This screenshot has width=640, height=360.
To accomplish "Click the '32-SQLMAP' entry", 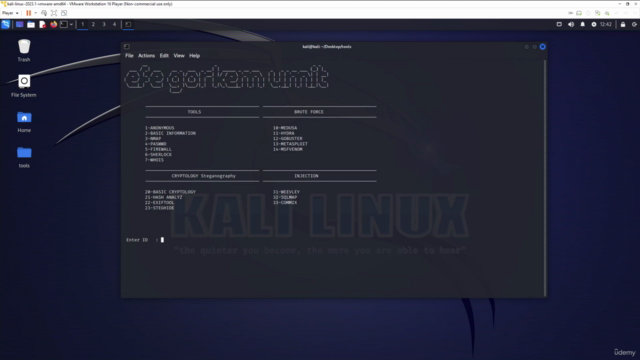I will 285,197.
